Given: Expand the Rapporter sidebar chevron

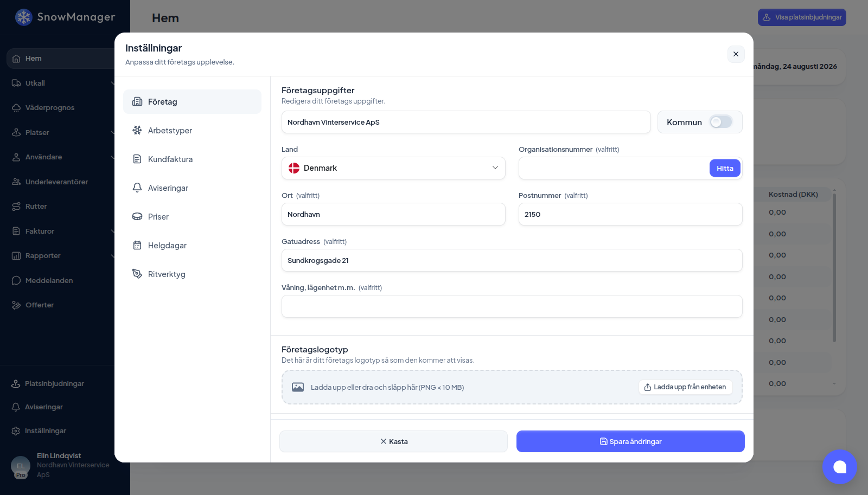Looking at the screenshot, I should click(x=112, y=256).
